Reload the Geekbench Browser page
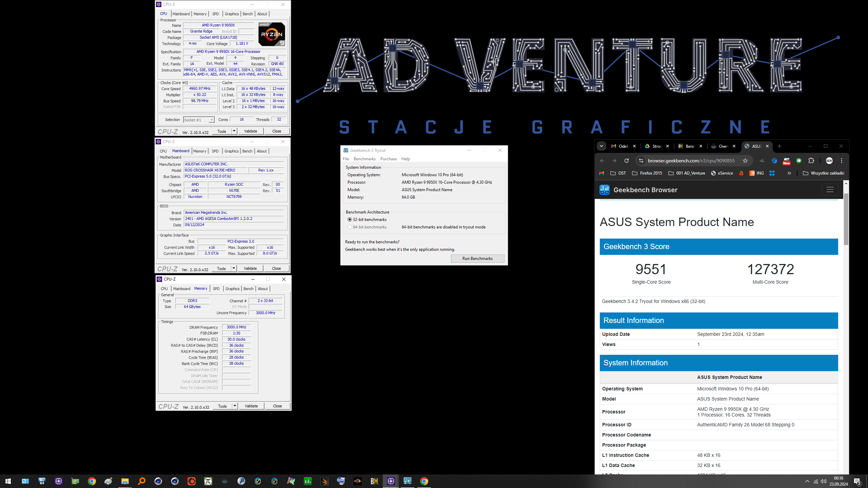Screen dimensions: 868x488 click(627, 161)
